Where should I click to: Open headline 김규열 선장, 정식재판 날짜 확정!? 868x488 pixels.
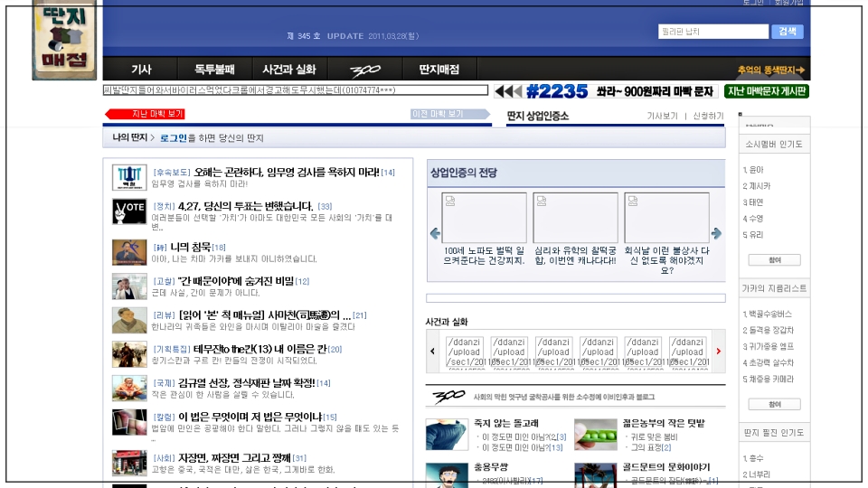click(246, 383)
